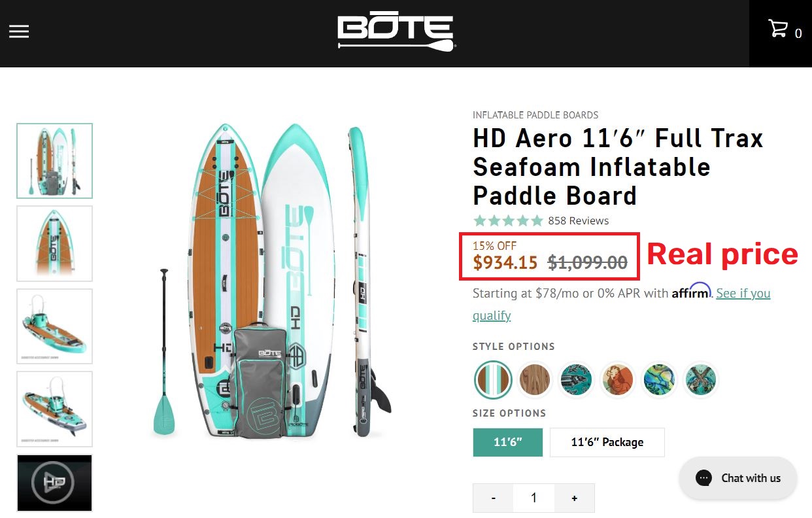
Task: Choose the shark pattern style option
Action: point(576,379)
